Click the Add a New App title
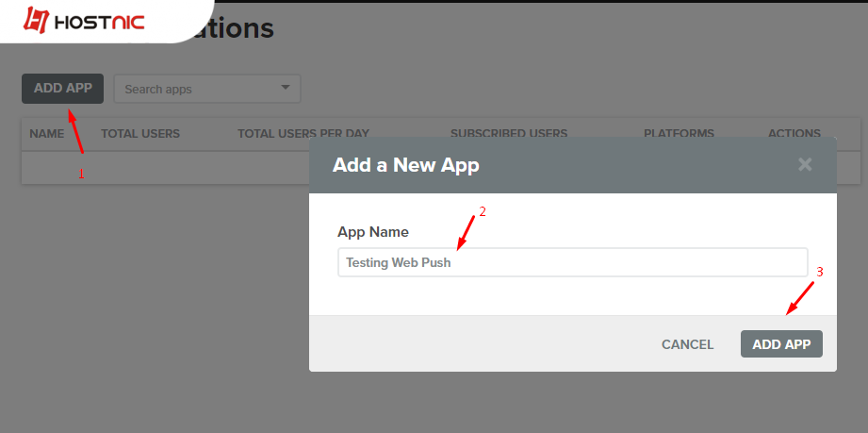Screen dimensions: 868x433 [406, 165]
